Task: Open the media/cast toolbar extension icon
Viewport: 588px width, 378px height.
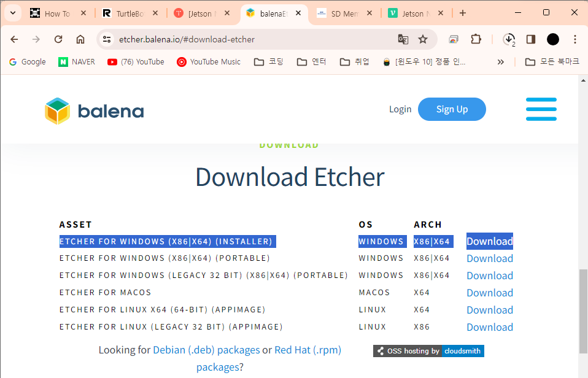Action: 454,39
